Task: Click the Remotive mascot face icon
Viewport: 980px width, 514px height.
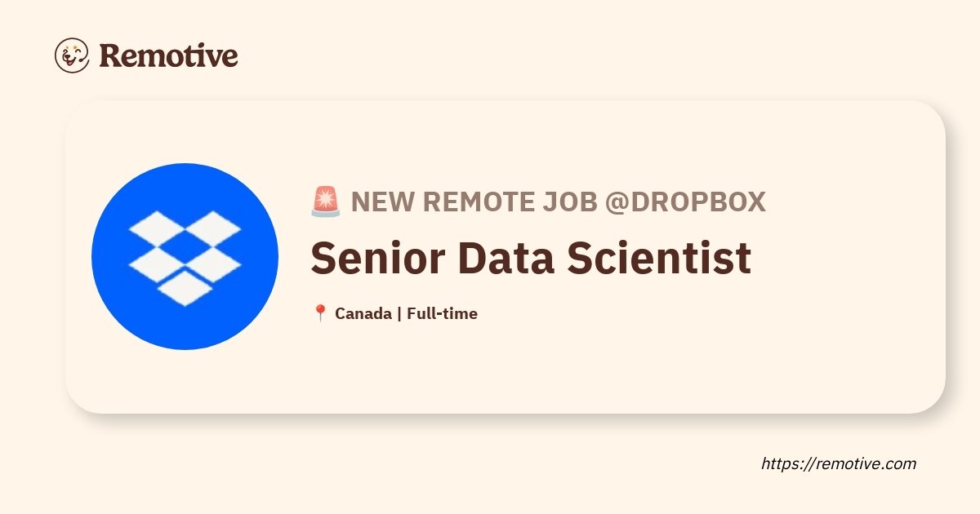Action: [72, 55]
